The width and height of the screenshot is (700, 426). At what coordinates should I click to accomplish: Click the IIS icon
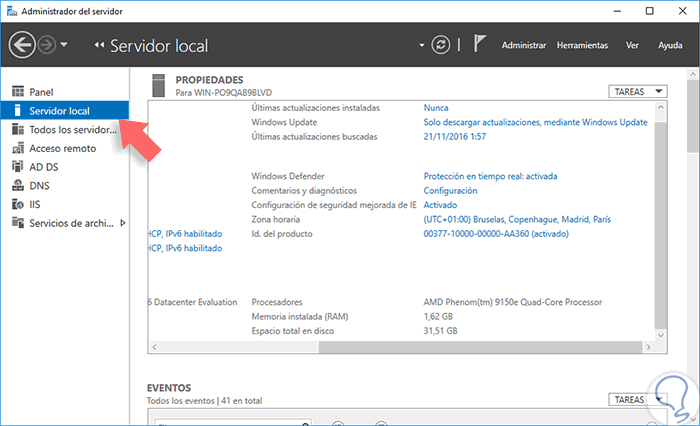[18, 204]
